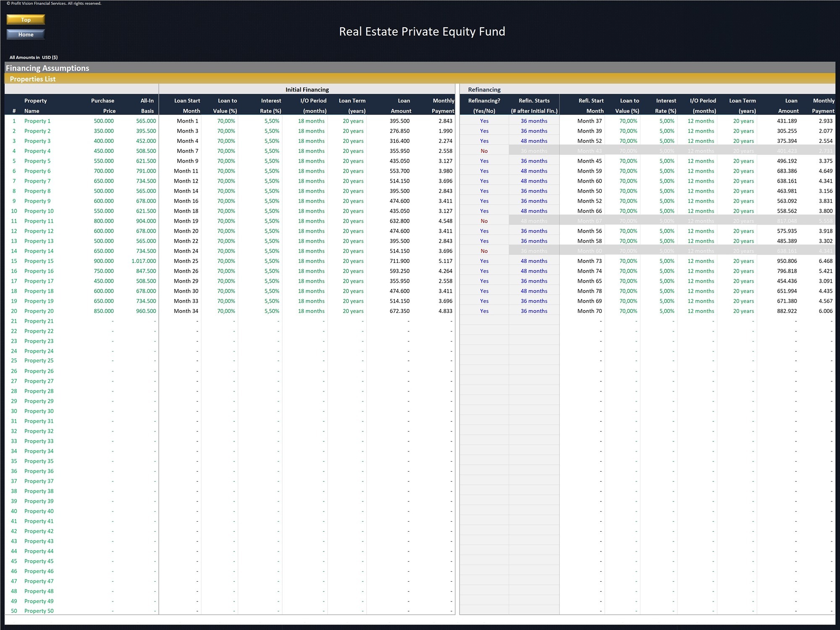
Task: Click Property 15 all-in basis 1.017.000
Action: click(144, 261)
